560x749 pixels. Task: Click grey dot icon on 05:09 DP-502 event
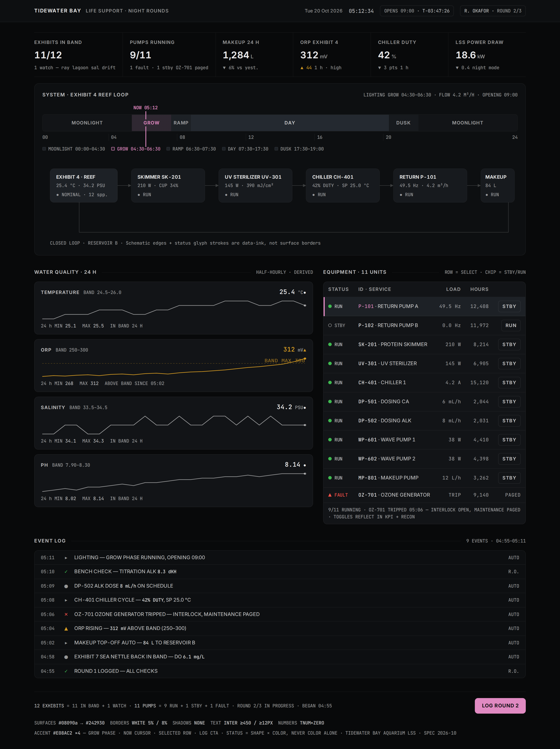66,586
